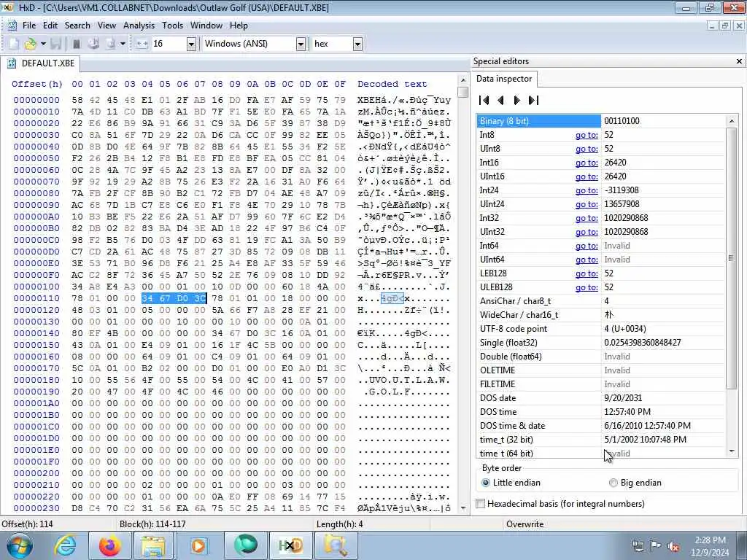Viewport: 747px width, 560px height.
Task: Open the folder search app on taskbar
Action: coord(336,545)
